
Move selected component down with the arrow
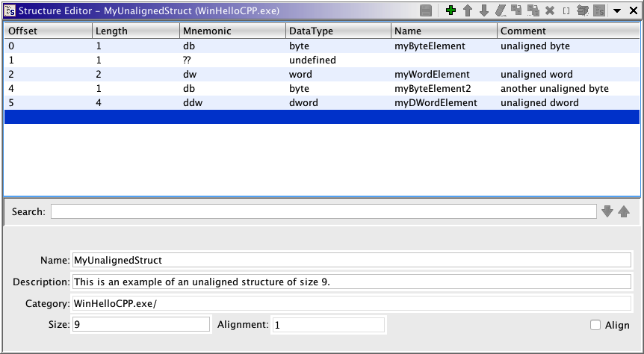[484, 10]
